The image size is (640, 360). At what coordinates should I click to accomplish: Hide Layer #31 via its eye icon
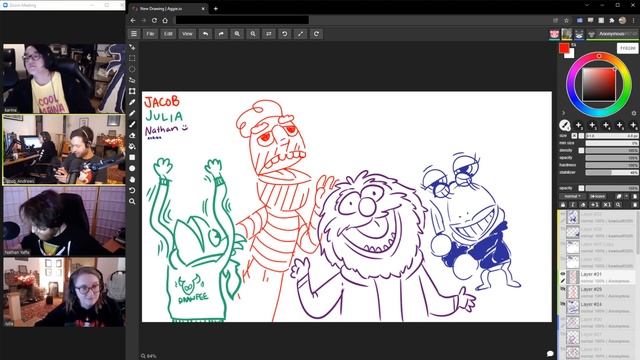(563, 274)
